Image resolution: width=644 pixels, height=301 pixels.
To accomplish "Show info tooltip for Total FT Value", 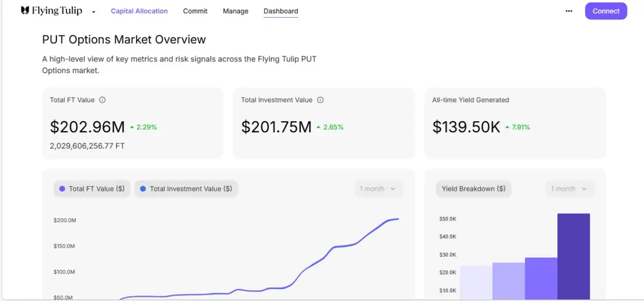I will pos(103,100).
